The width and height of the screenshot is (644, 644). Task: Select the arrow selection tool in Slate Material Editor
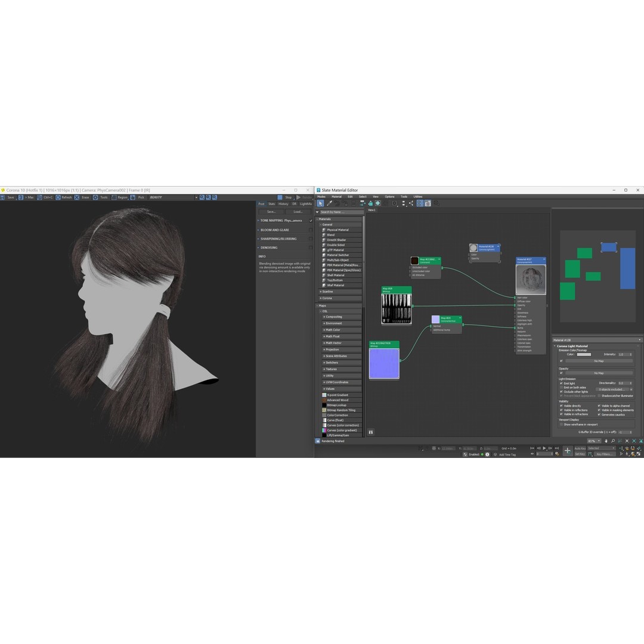[320, 203]
